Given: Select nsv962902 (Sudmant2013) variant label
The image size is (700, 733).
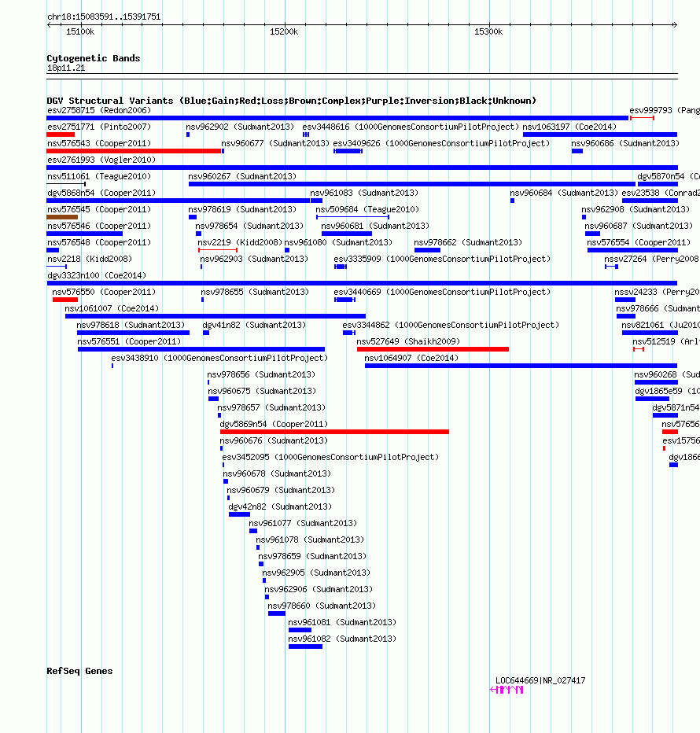Looking at the screenshot, I should (240, 127).
